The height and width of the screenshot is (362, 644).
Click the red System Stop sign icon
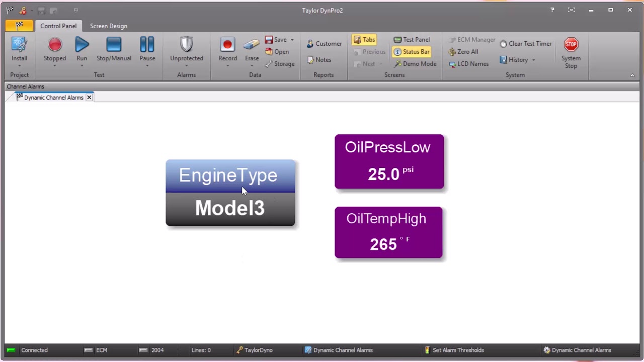571,44
